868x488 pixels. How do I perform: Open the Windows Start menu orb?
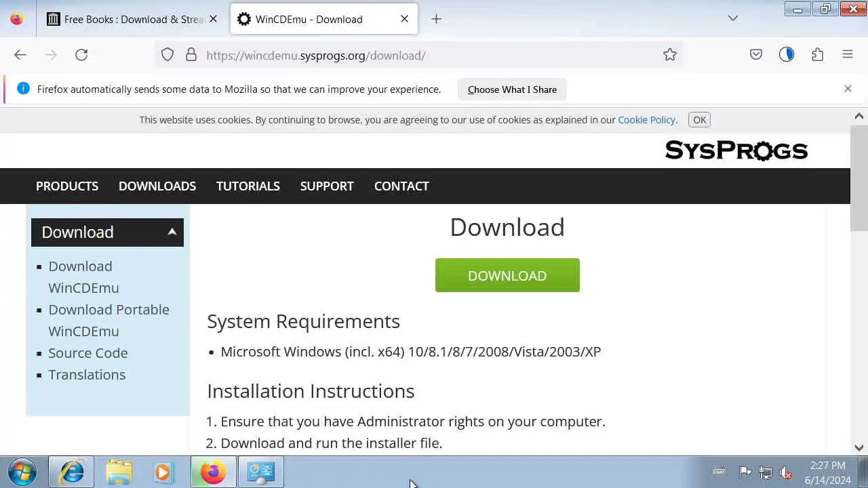[22, 472]
